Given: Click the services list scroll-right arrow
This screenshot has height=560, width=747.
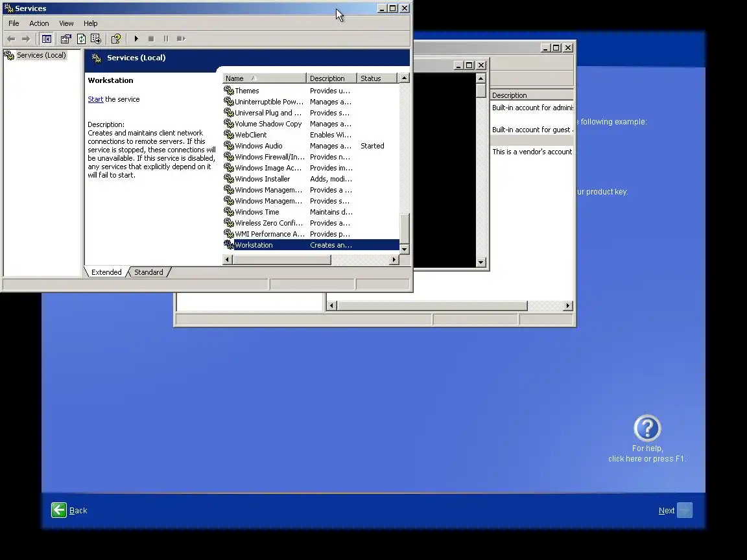Looking at the screenshot, I should click(394, 259).
